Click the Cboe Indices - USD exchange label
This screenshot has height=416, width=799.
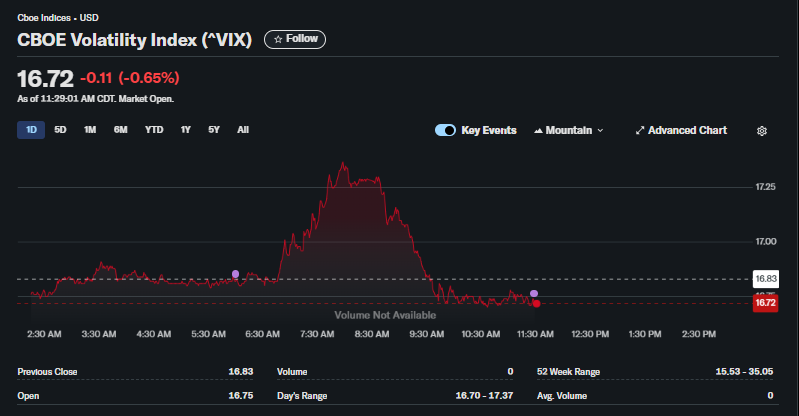[x=58, y=18]
